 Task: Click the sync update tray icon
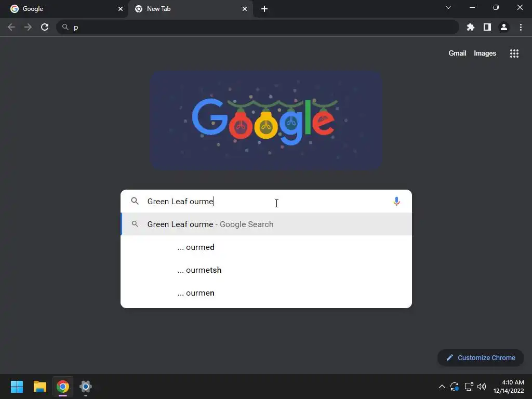tap(455, 387)
